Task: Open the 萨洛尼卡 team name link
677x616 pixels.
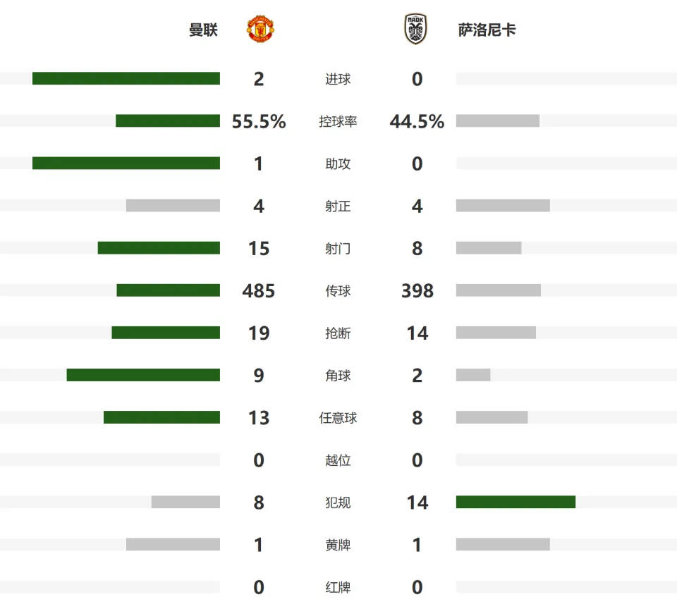Action: point(487,30)
